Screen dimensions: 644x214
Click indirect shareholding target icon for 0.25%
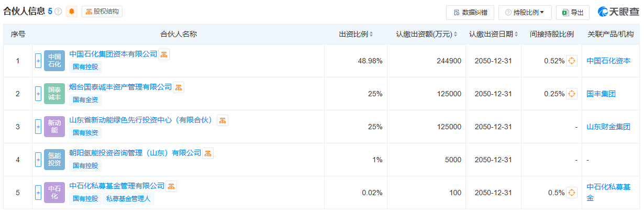(x=572, y=94)
